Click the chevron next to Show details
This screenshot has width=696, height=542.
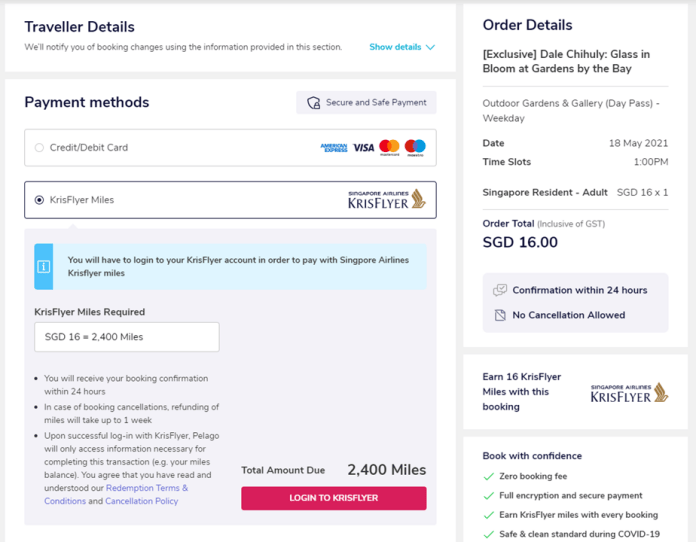click(x=430, y=47)
